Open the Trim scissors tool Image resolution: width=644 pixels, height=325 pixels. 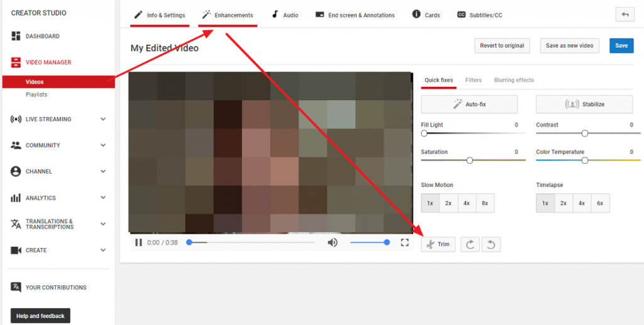(438, 244)
